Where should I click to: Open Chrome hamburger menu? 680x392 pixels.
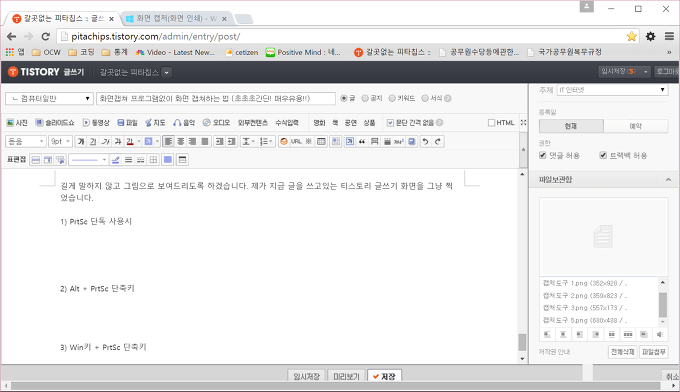point(669,36)
